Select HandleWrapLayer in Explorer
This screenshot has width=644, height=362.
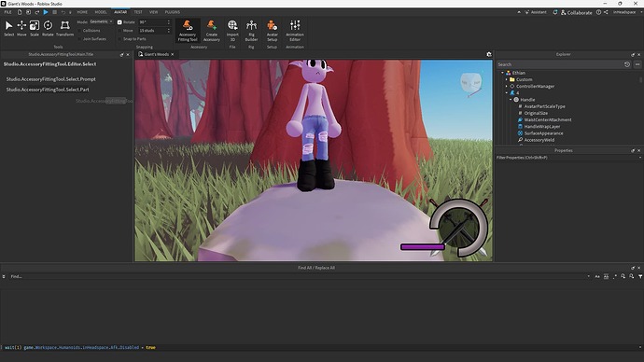541,126
